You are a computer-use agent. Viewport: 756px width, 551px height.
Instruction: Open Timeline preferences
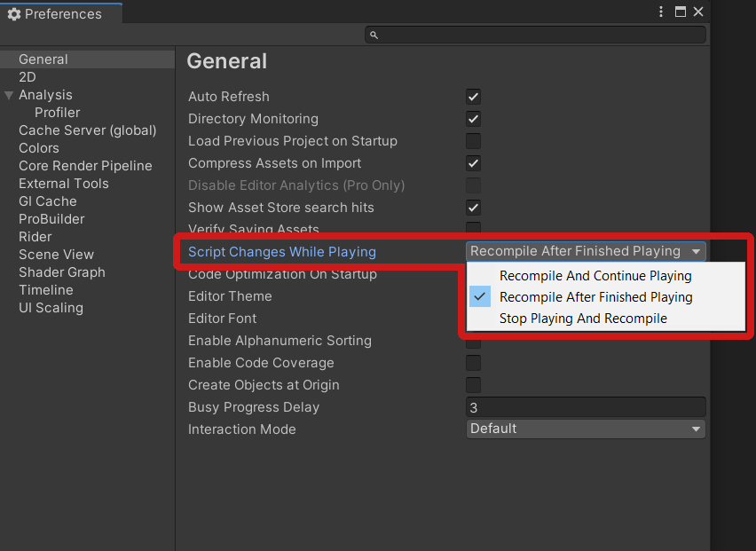pos(46,290)
